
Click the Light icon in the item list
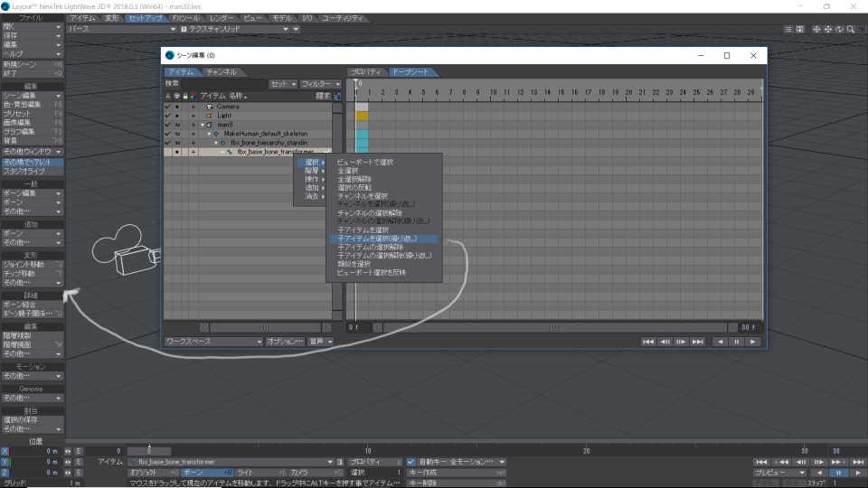tap(209, 116)
